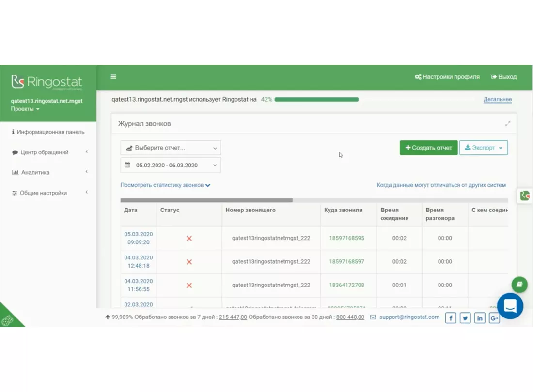Screen dimensions: 533x392
Task: Expand Посмотреть статистику звонков
Action: tap(165, 185)
